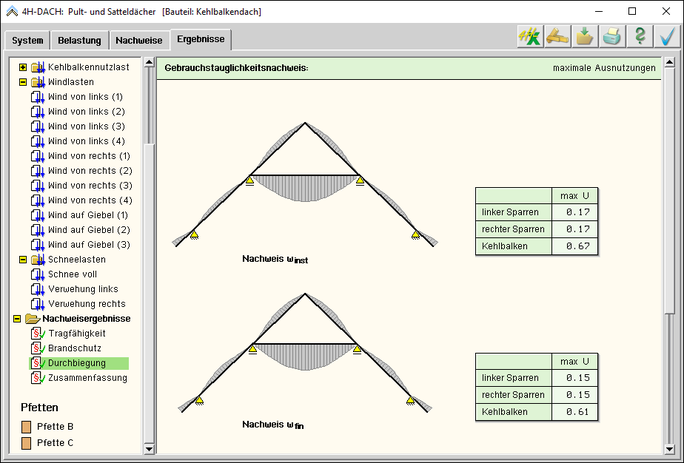Viewport: 684px width, 463px height.
Task: Click the 4H calculation start icon
Action: pos(528,37)
